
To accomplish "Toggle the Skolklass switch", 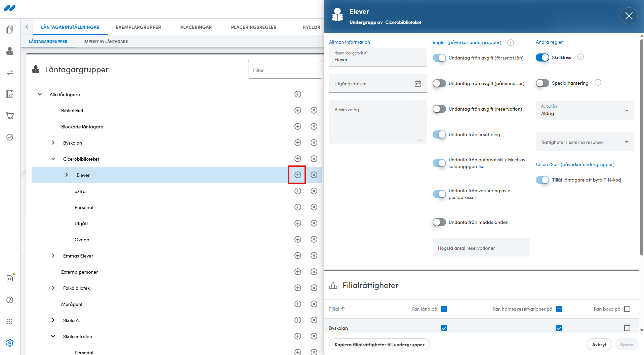I will point(542,57).
